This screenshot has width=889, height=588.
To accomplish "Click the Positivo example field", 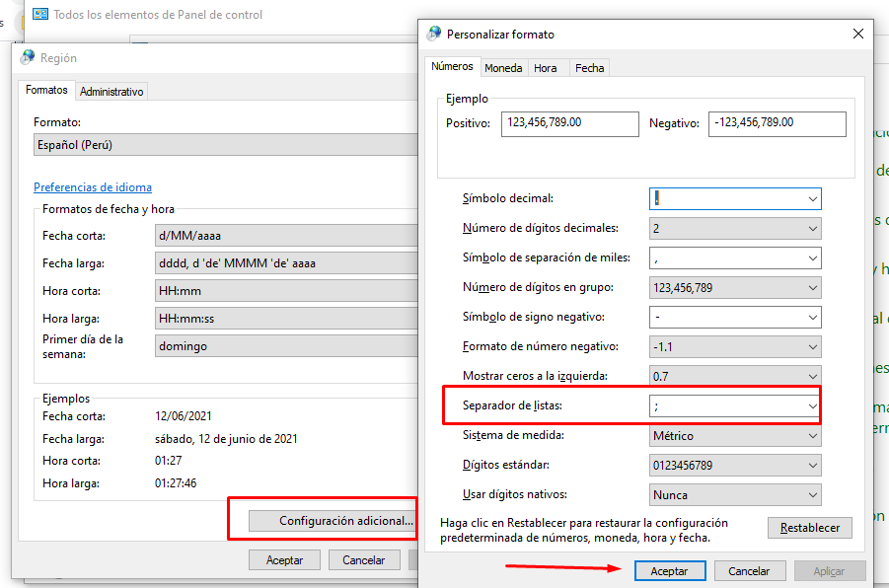I will (570, 123).
